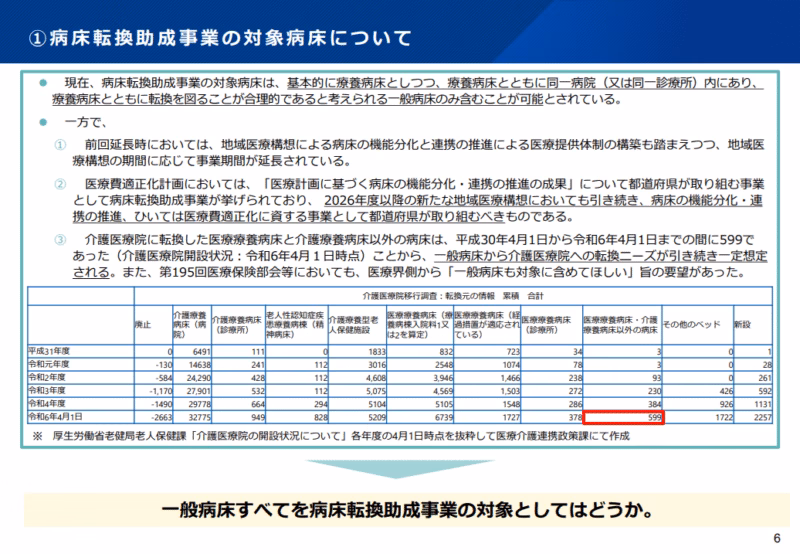Click the circled number 1 in title

pos(35,38)
